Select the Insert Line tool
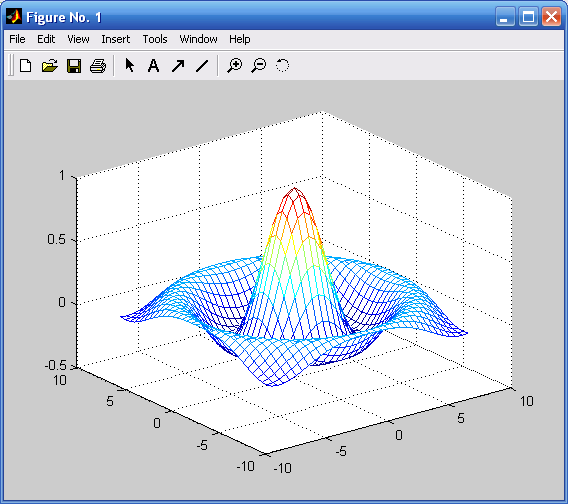 pyautogui.click(x=202, y=66)
